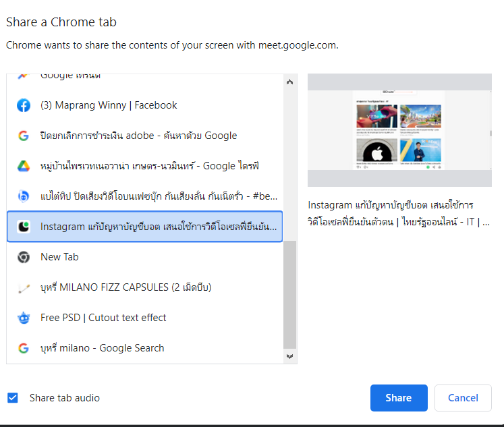Click the icon of the selected Instagram tab
The width and height of the screenshot is (504, 427).
(24, 227)
